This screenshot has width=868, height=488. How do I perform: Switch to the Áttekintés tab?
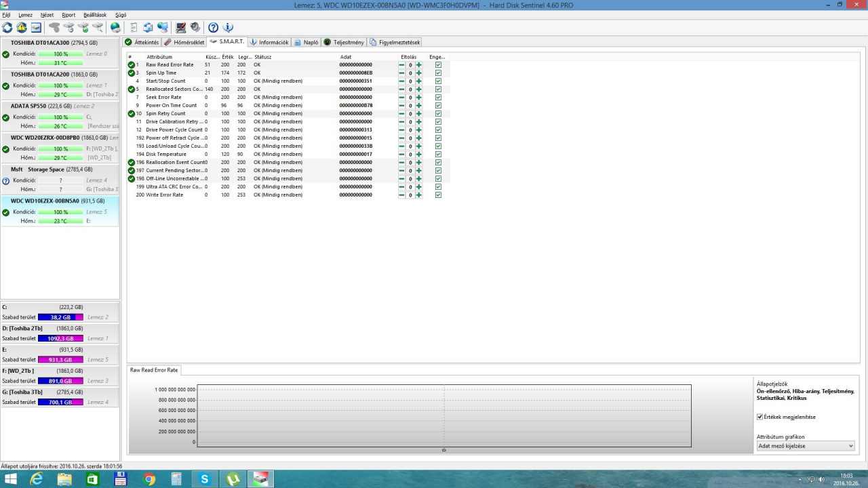pos(142,42)
